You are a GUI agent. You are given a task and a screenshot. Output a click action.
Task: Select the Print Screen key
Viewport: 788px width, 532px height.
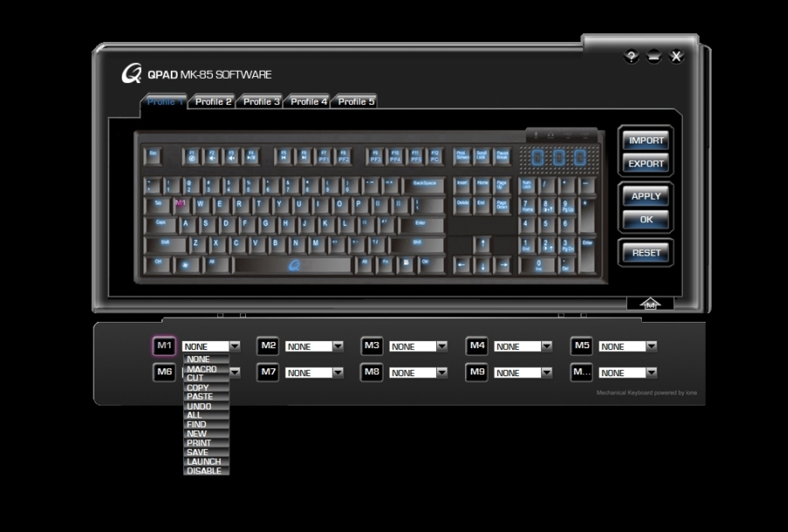pos(461,157)
